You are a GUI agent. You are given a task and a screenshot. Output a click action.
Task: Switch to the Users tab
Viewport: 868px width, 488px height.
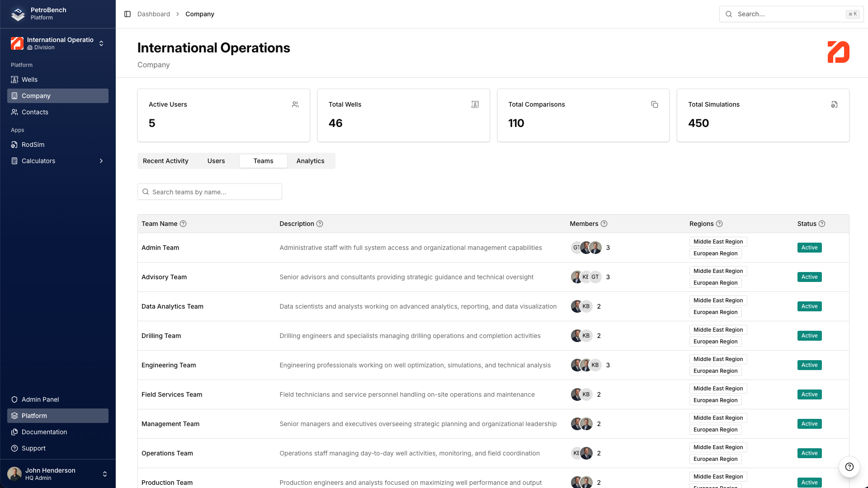tap(216, 161)
